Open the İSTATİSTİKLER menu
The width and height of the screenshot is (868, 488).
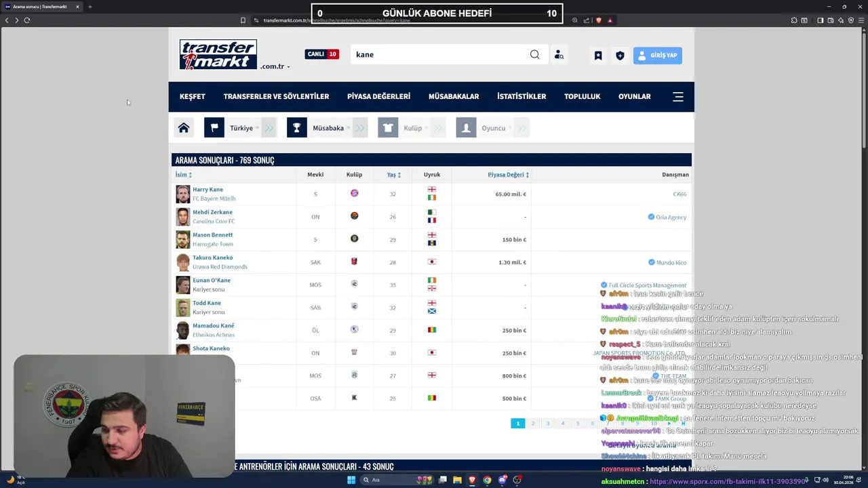521,97
